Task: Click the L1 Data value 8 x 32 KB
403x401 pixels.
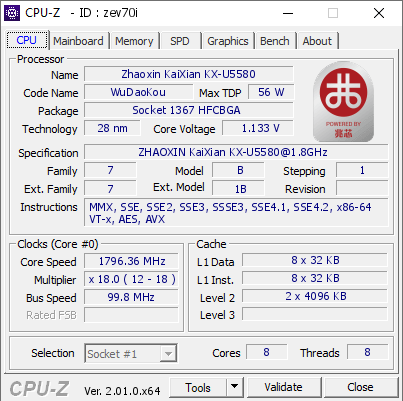Action: (315, 260)
